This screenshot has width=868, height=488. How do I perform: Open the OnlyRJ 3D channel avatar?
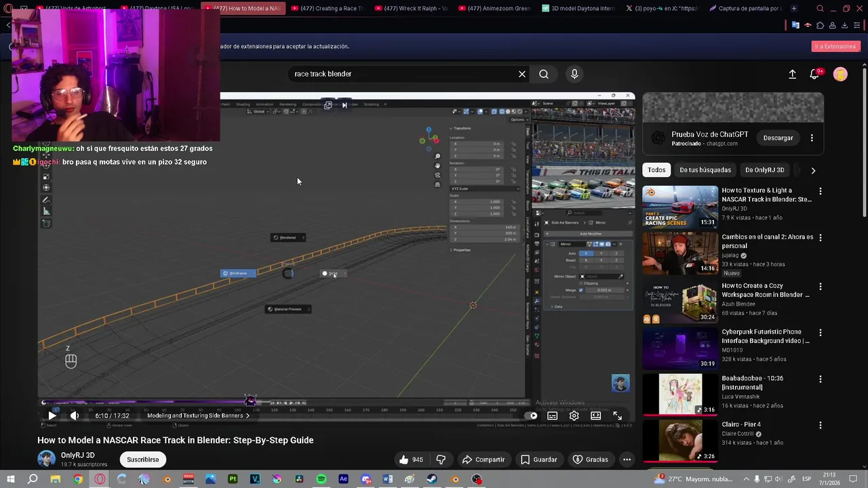point(46,460)
